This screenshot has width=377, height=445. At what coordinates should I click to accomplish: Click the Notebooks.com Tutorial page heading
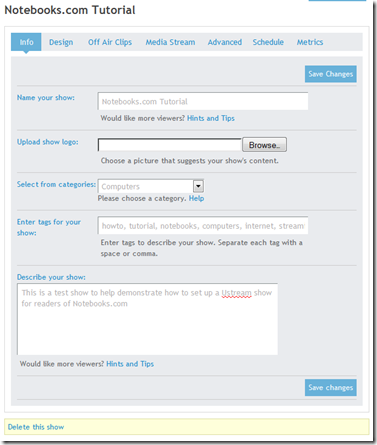tap(70, 10)
